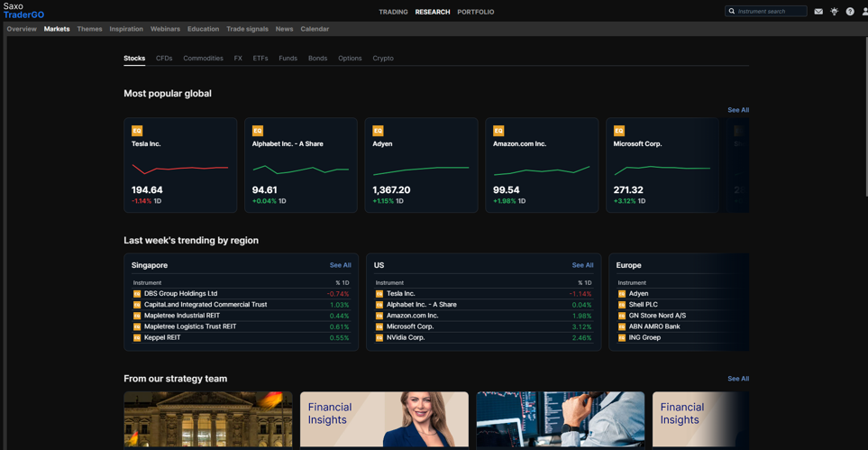Screen dimensions: 868x450
Task: Switch to the TRADING section
Action: pyautogui.click(x=393, y=12)
